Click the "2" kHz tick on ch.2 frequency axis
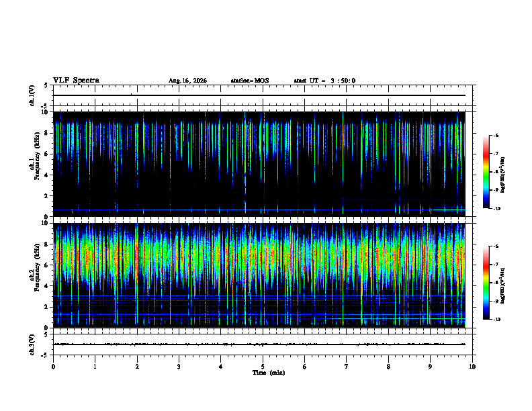This screenshot has width=532, height=411. [x=46, y=307]
